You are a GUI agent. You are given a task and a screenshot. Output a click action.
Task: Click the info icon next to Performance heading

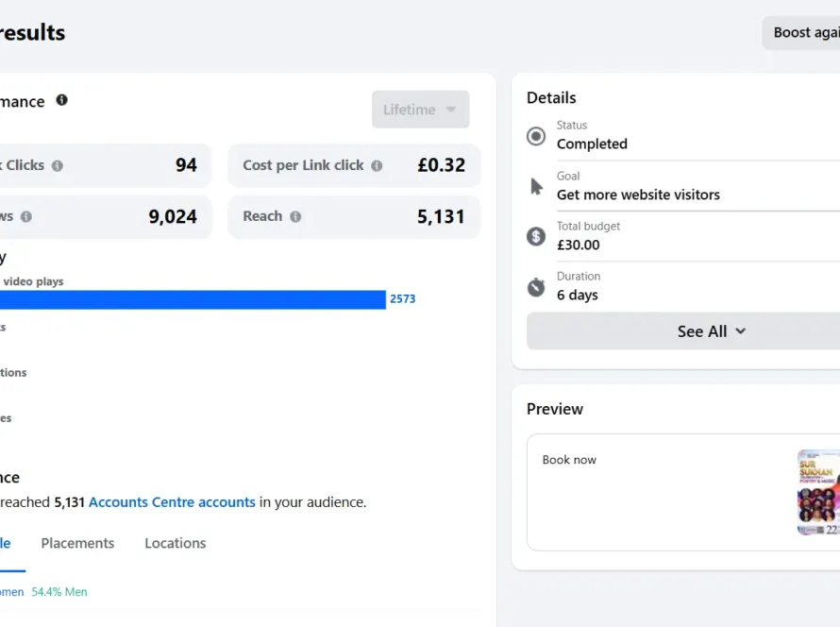[61, 100]
